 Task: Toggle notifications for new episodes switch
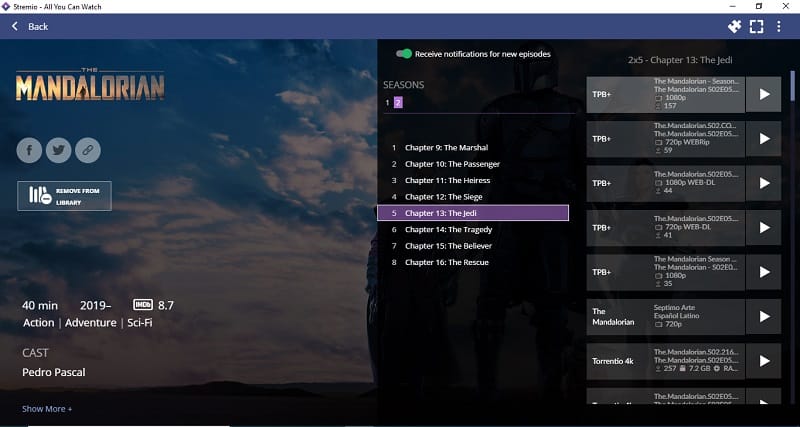tap(404, 54)
